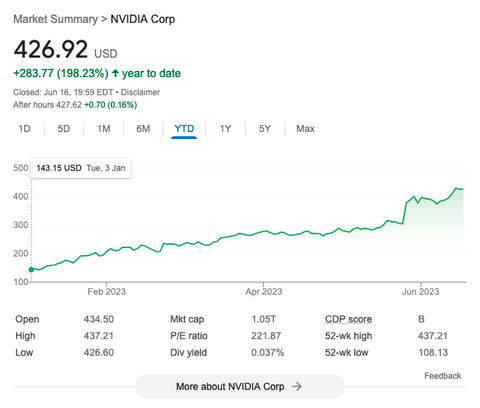Click the chart line peak near Jun 2023

(456, 188)
